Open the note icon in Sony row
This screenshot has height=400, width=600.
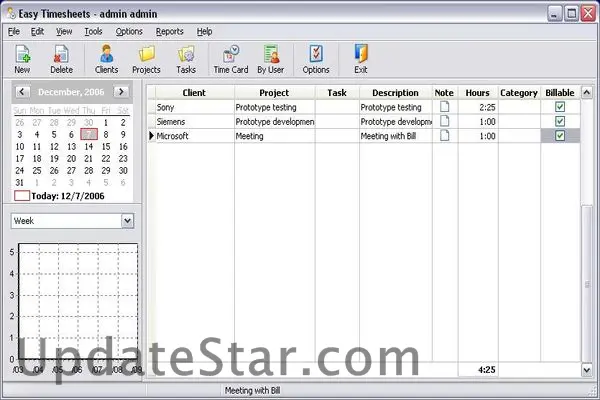(x=444, y=107)
